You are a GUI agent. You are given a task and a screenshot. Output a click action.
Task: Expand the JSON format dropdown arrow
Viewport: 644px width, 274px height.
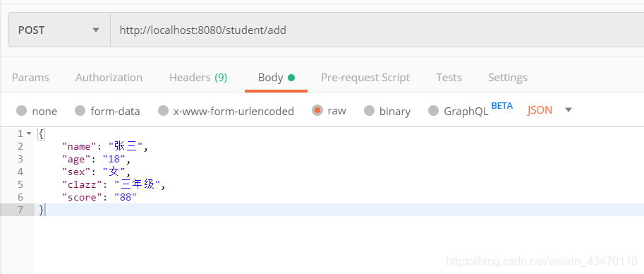coord(569,110)
